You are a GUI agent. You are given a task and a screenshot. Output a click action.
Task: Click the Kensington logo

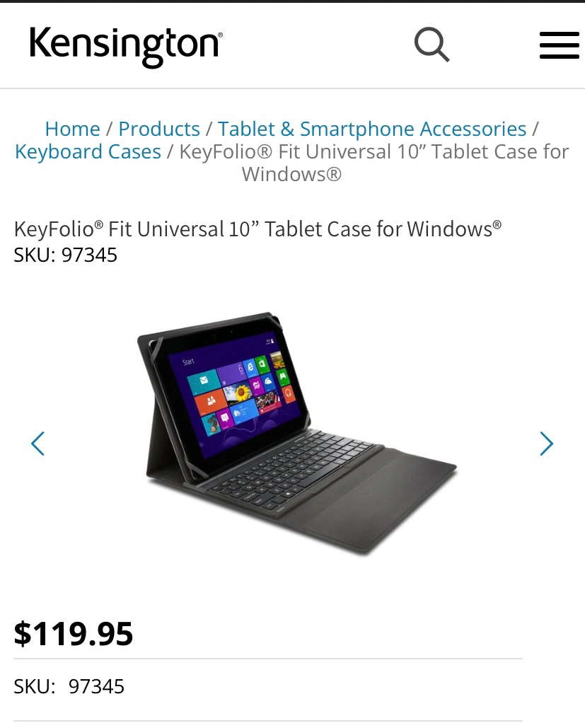pos(126,47)
